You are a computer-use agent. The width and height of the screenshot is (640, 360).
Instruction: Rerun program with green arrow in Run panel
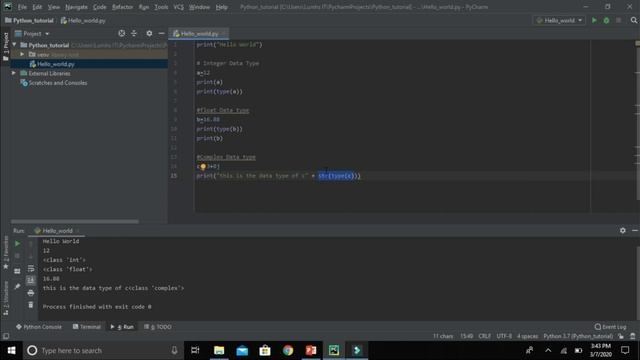[x=17, y=243]
